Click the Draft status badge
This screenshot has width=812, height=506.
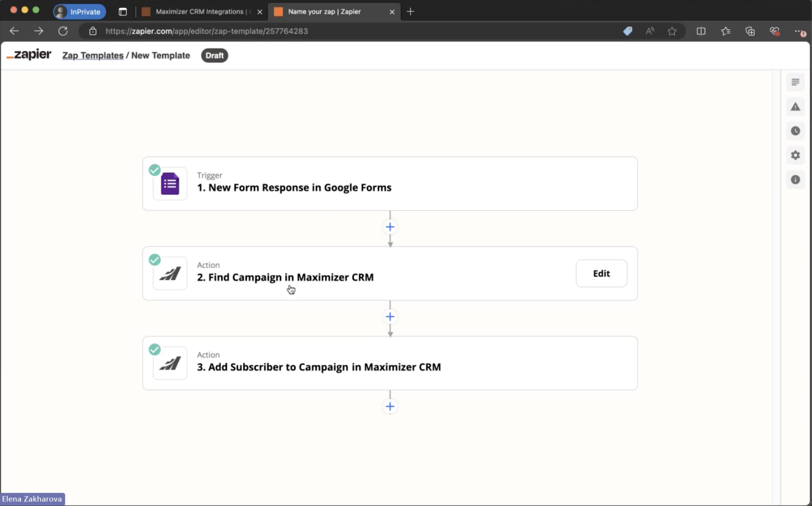[x=214, y=55]
